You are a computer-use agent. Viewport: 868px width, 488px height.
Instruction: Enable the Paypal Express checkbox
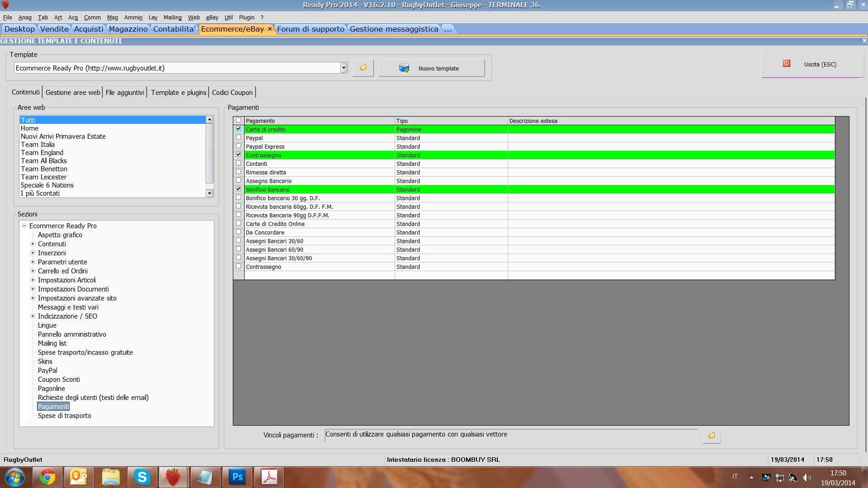point(239,146)
